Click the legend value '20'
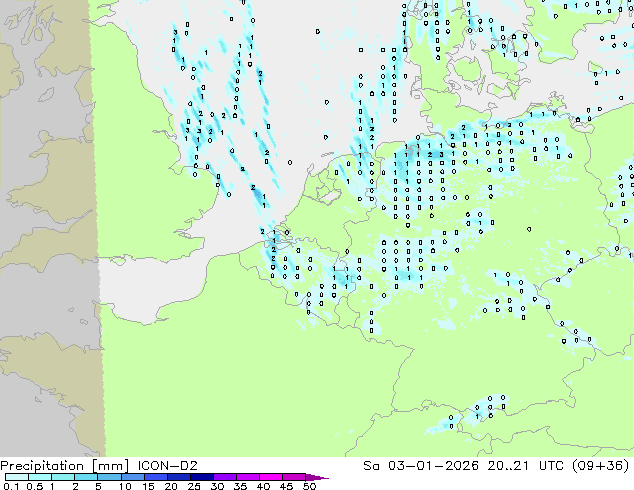Screen dimensions: 634x490 (171, 486)
